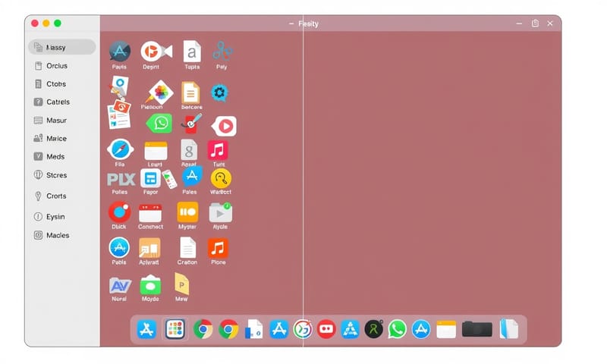
Task: Open the red Dbick app
Action: tap(119, 212)
